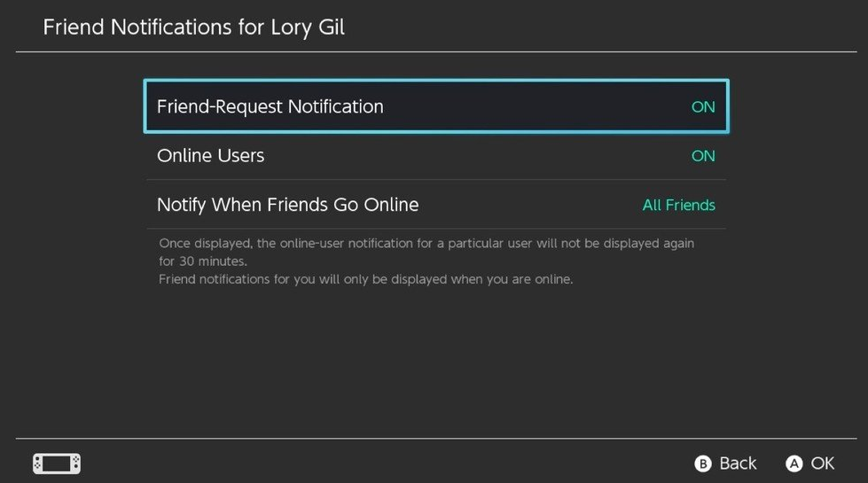Click the once displayed online-user notification sentence
Screen dimensions: 868x483
[426, 252]
